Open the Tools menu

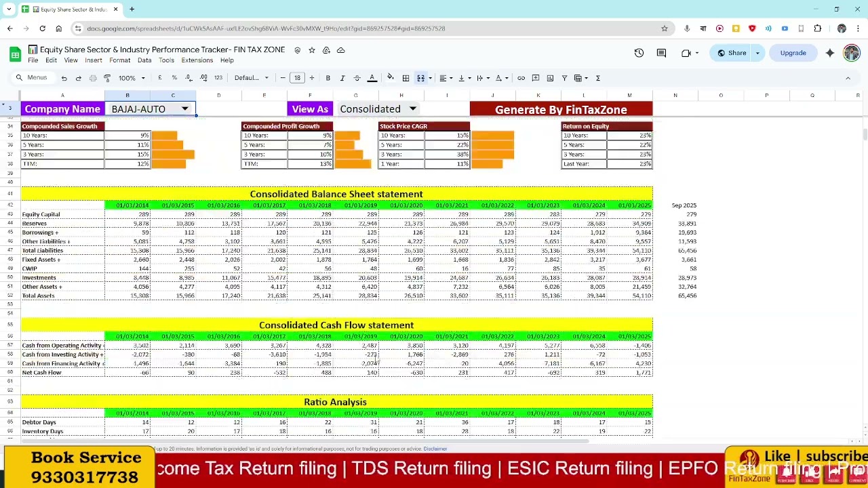[166, 60]
